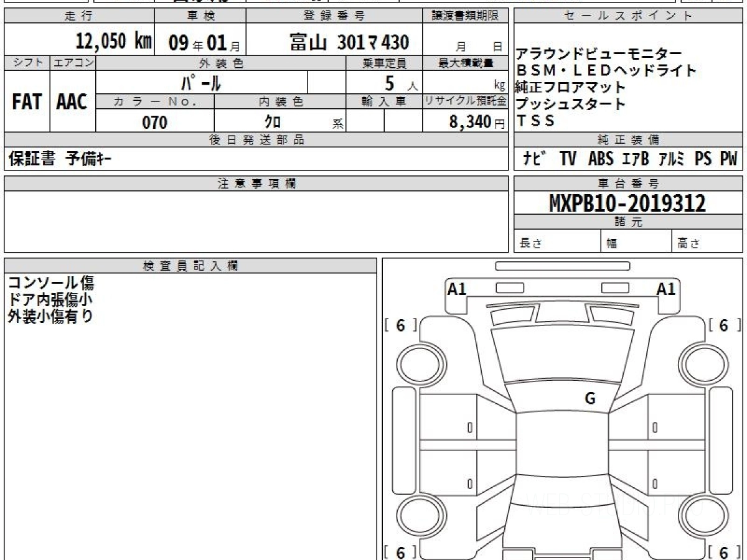This screenshot has height=560, width=747.
Task: Click the mileage value 12,050 km
Action: pos(114,42)
